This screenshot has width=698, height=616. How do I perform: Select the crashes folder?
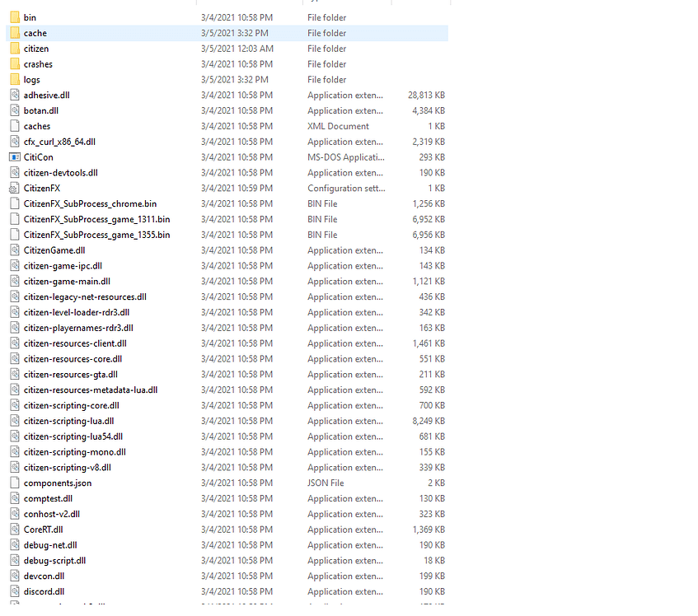point(40,63)
